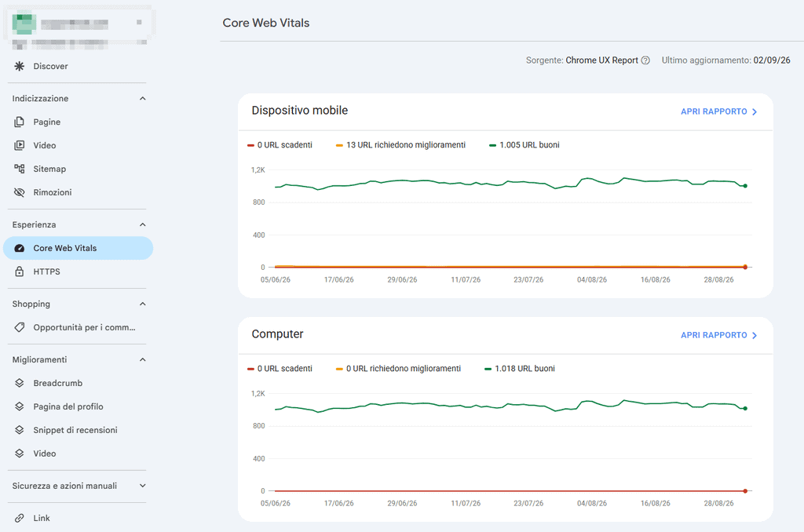Click the Pagina del profilo layers icon
Image resolution: width=804 pixels, height=532 pixels.
[x=20, y=406]
